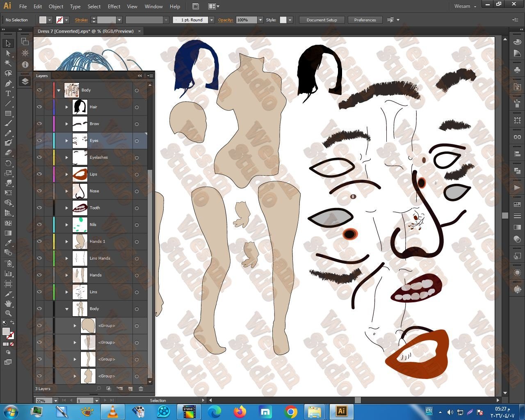Viewport: 525px width, 420px height.
Task: Toggle the Nils layer eye icon
Action: coord(39,225)
